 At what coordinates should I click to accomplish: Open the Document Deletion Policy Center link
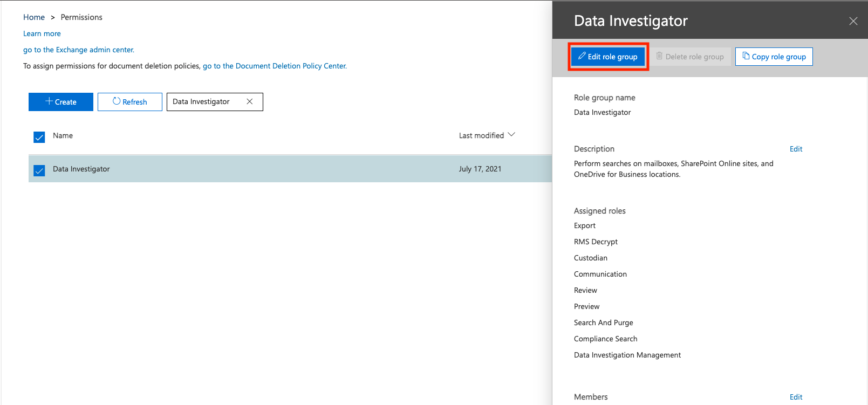point(275,66)
